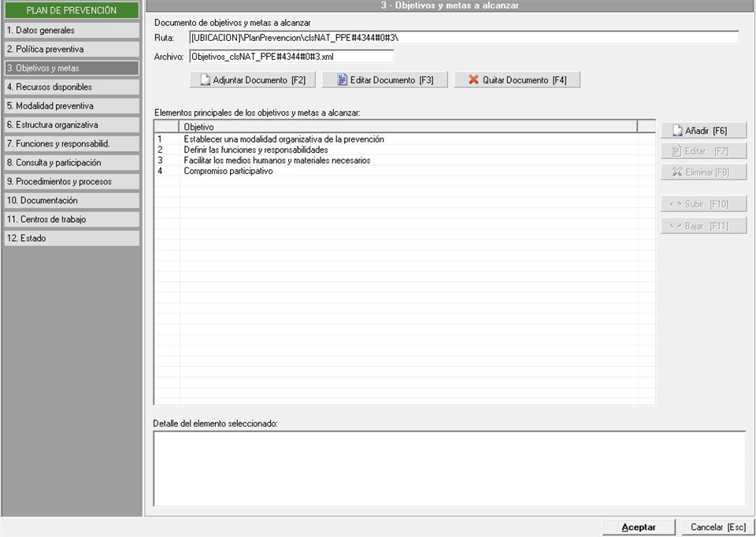
Task: Click the Subir [F10] arrows icon
Action: pos(676,205)
